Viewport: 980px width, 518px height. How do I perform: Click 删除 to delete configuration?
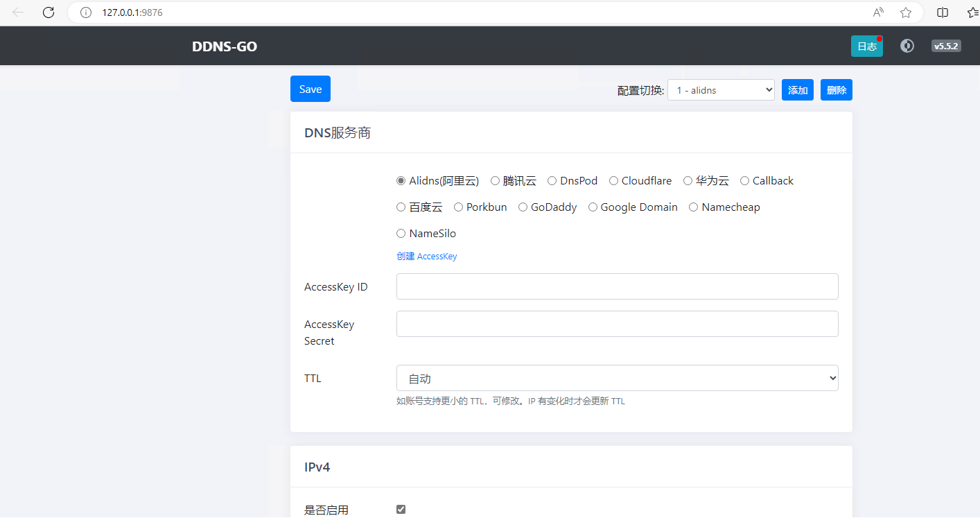(x=837, y=90)
